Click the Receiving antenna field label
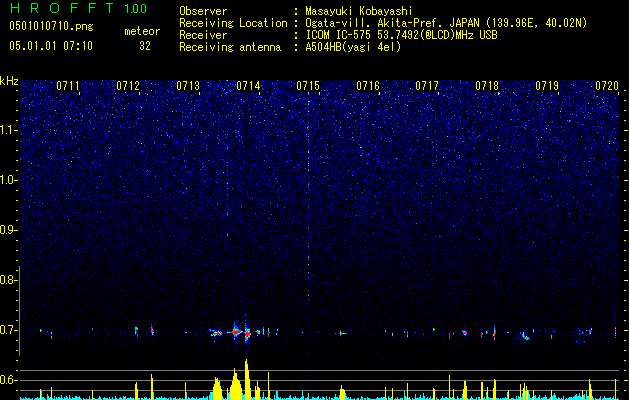 pos(230,47)
